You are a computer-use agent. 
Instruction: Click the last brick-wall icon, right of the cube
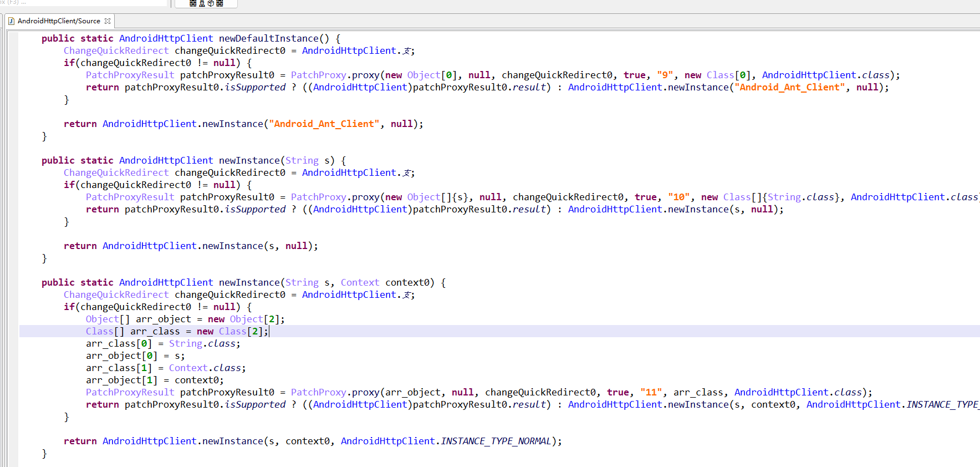pos(220,3)
